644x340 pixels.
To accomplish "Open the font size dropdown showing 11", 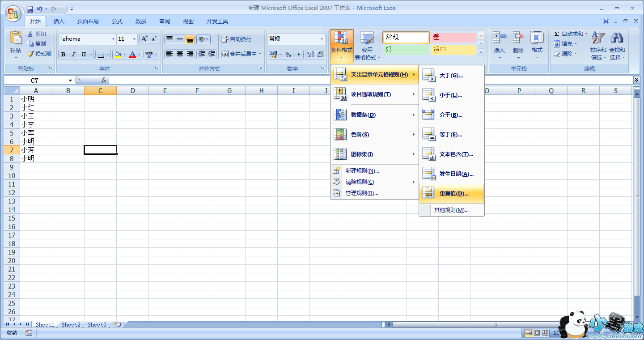I will click(134, 39).
